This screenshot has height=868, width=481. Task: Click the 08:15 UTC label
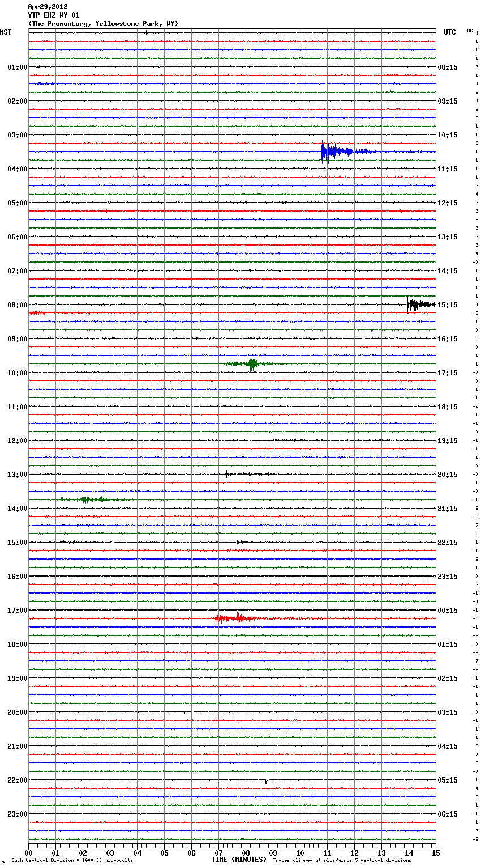click(448, 67)
